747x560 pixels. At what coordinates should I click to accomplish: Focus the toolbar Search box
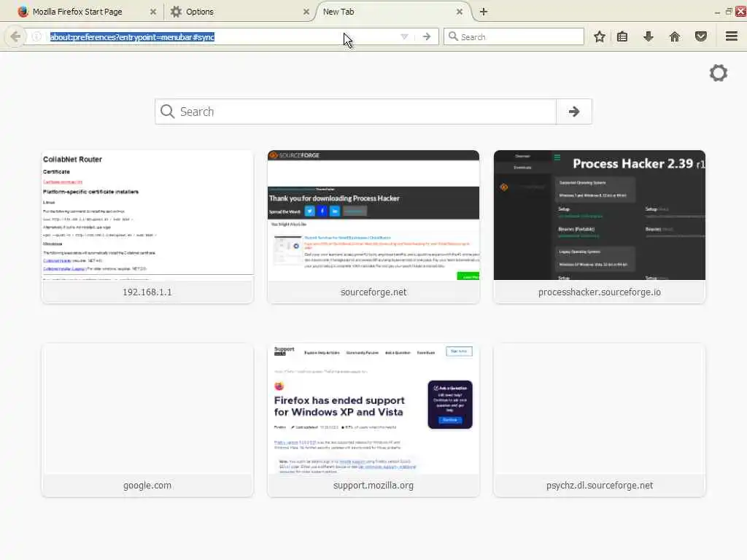pyautogui.click(x=514, y=36)
